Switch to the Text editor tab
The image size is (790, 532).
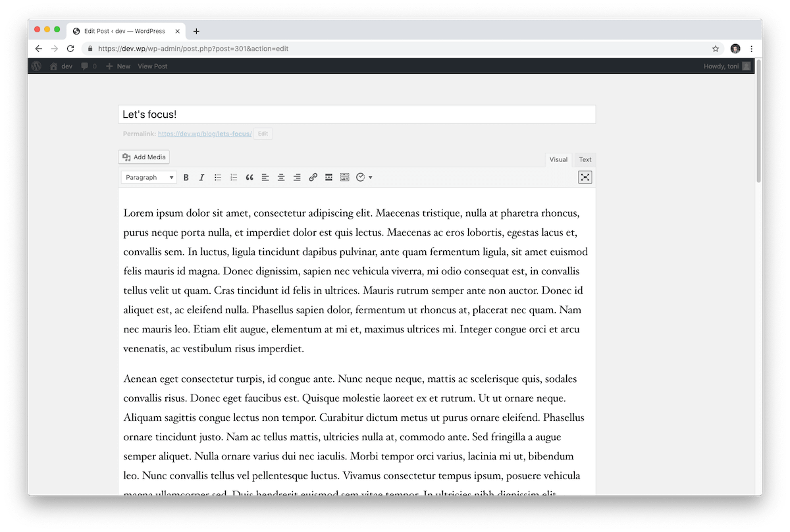[x=585, y=159]
